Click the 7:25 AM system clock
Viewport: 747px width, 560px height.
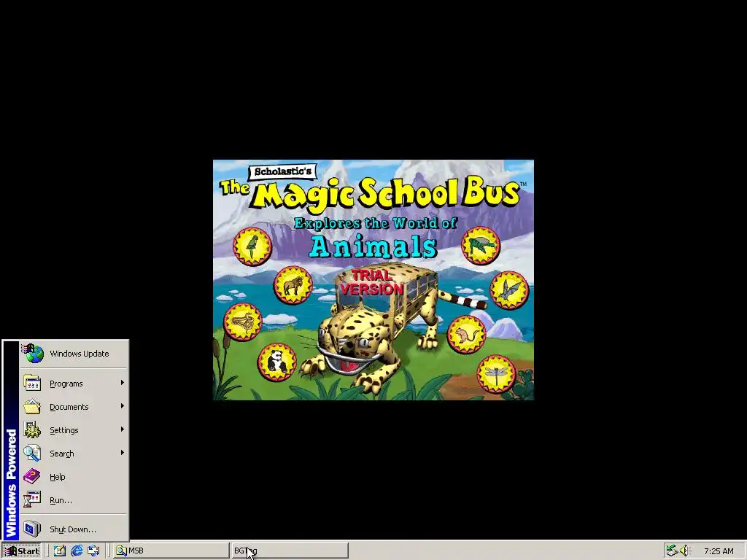pyautogui.click(x=719, y=551)
